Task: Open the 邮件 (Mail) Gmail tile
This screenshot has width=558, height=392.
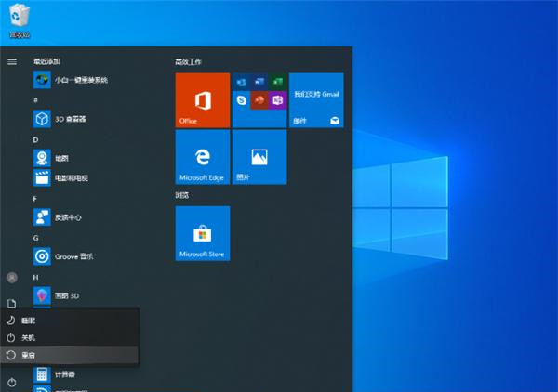Action: [x=316, y=100]
